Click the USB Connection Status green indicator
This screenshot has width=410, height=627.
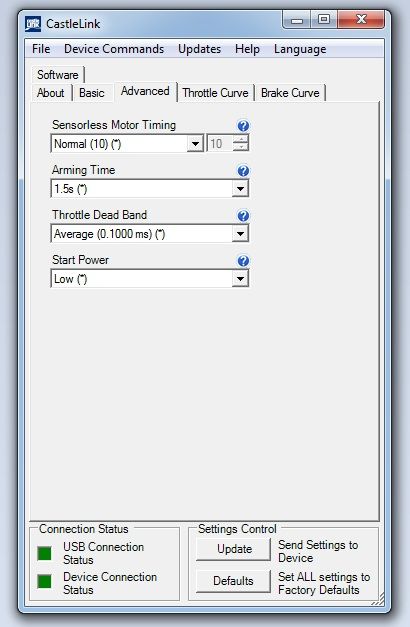click(44, 553)
